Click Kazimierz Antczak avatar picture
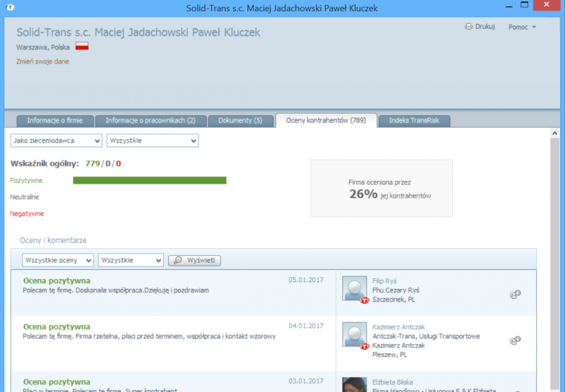This screenshot has height=392, width=565. (355, 335)
